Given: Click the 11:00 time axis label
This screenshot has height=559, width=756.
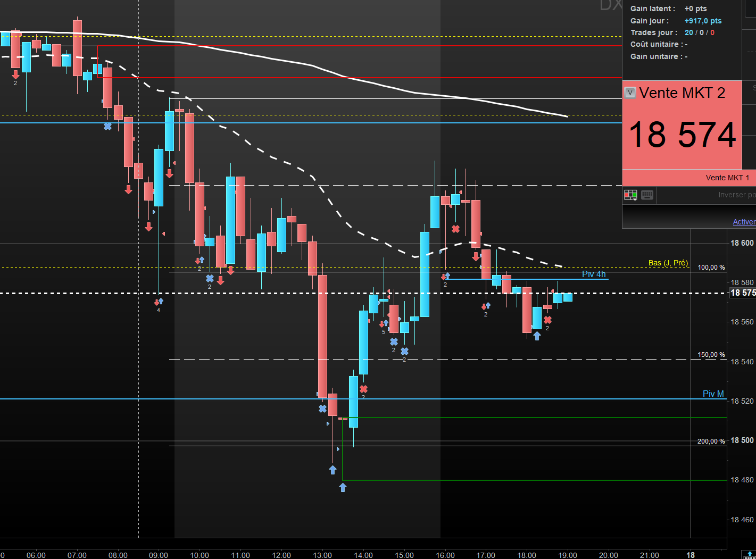Looking at the screenshot, I should pyautogui.click(x=240, y=555).
